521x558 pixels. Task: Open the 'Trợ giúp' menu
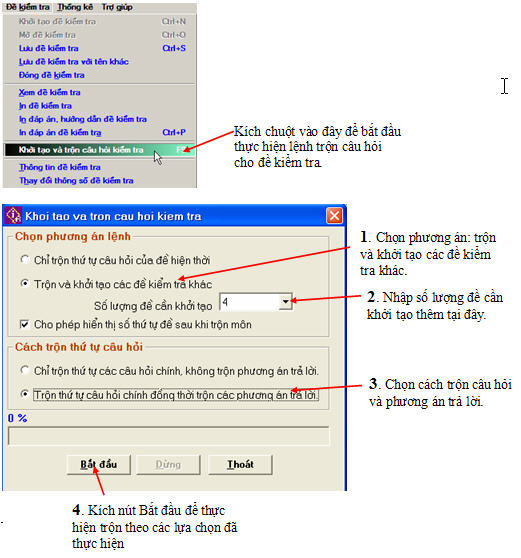(117, 7)
